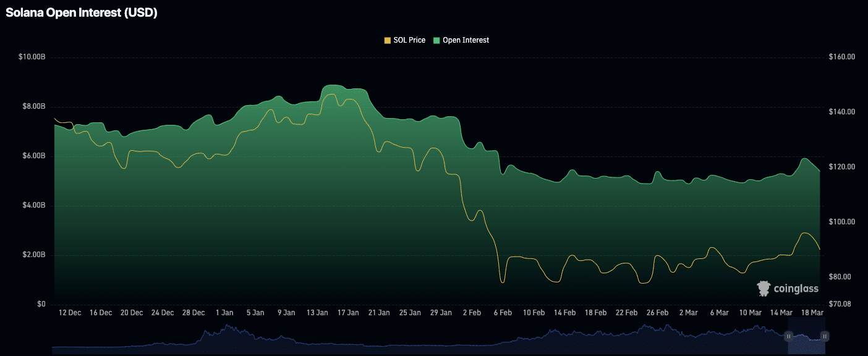868x356 pixels.
Task: Click the yellow SOL Price color swatch
Action: pyautogui.click(x=386, y=40)
